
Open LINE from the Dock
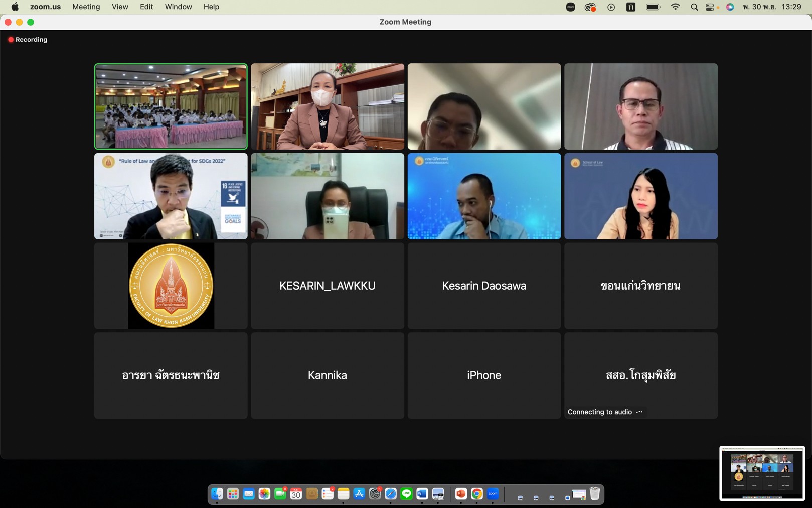pyautogui.click(x=407, y=494)
